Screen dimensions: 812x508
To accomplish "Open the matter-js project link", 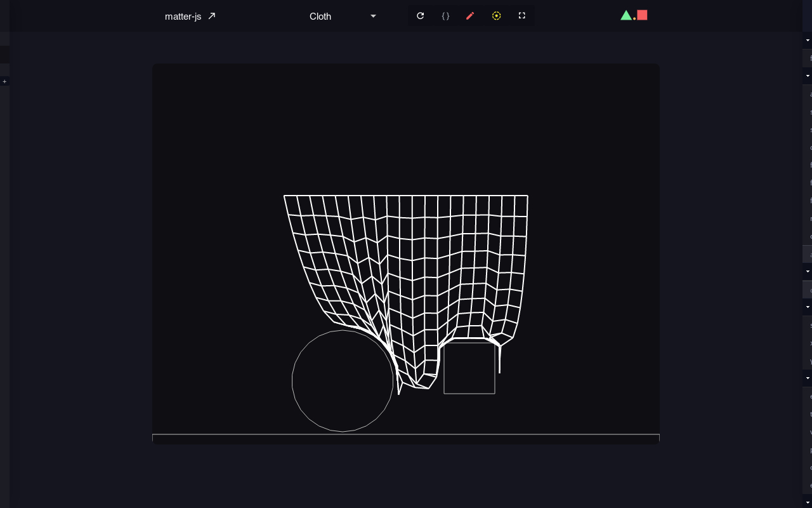I will [x=183, y=17].
